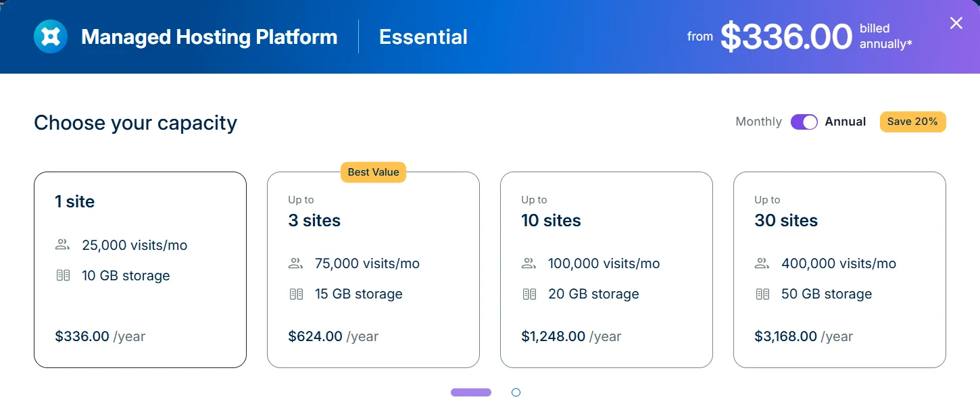Viewport: 980px width, 412px height.
Task: Click the visitors icon beside 100,000 visits/mo
Action: coord(529,263)
